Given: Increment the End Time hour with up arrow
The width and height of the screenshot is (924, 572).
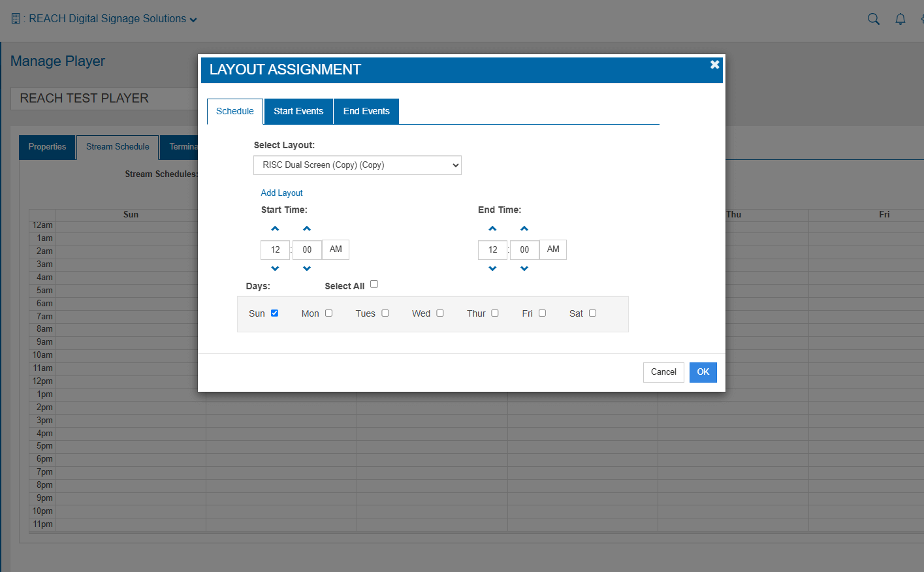Looking at the screenshot, I should click(x=492, y=229).
